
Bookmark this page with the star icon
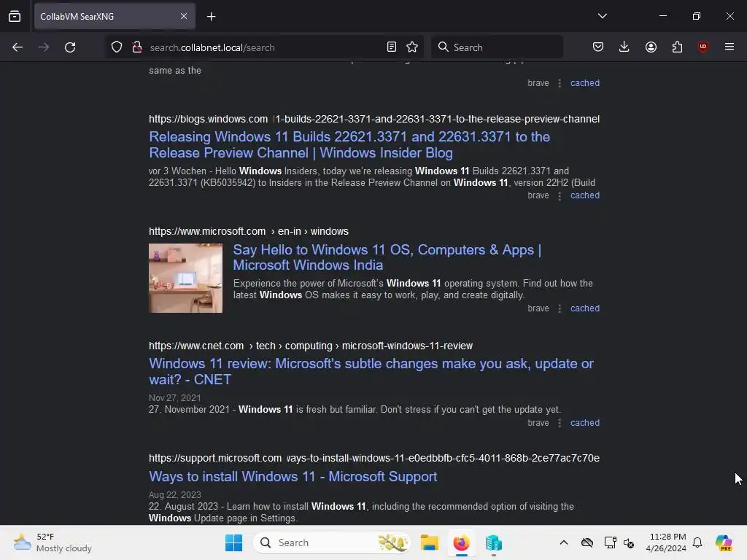pos(412,47)
